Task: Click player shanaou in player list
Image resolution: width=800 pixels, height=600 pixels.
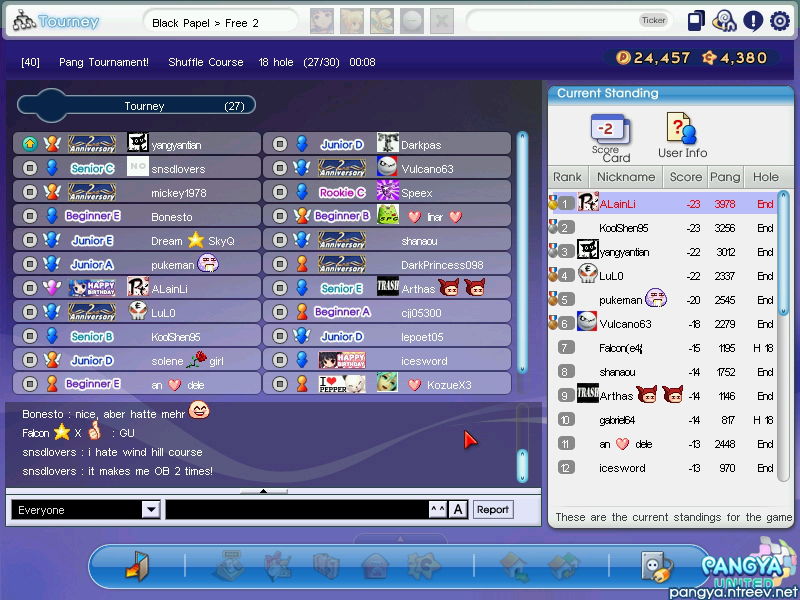Action: tap(387, 240)
